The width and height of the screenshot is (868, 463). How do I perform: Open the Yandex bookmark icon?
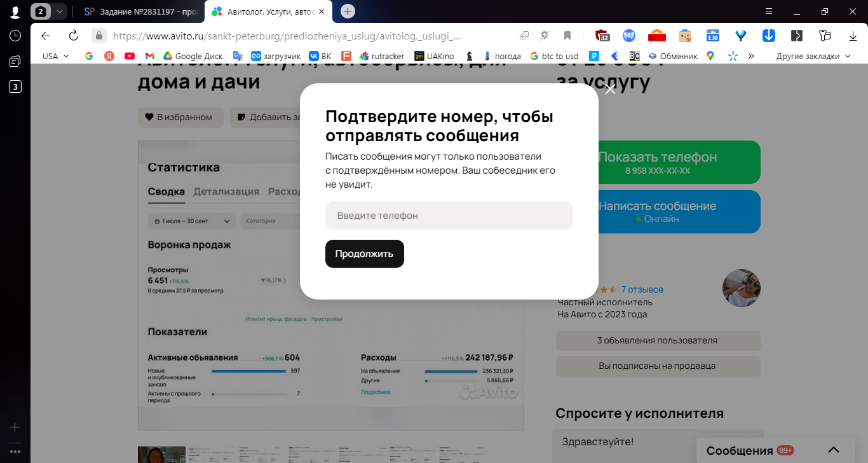pos(109,56)
